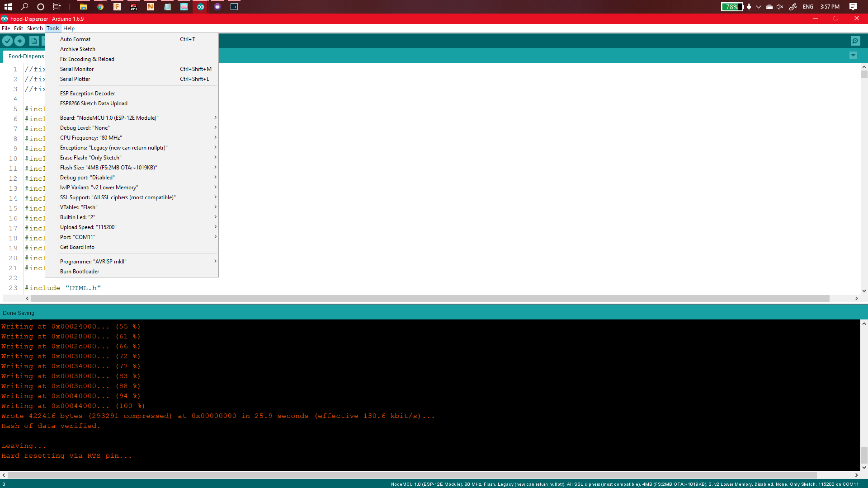Switch to the Food-Dispenser tab
Screen dimensions: 868x488
click(25, 56)
